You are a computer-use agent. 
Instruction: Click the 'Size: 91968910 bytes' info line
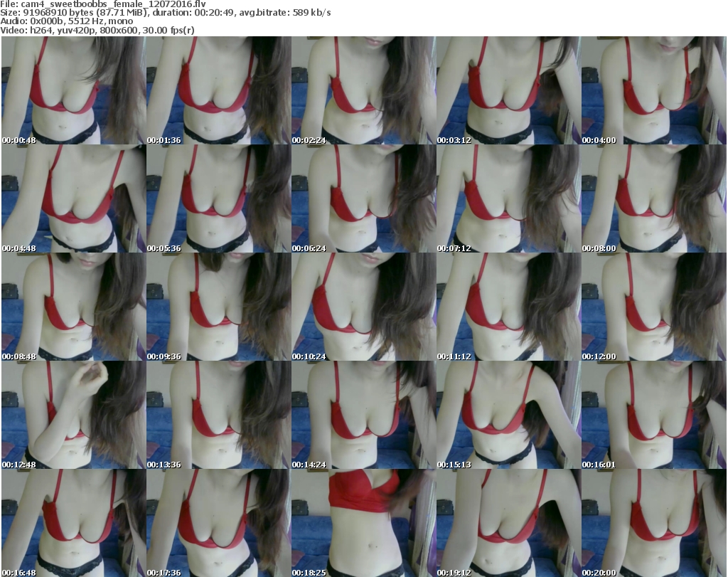165,13
